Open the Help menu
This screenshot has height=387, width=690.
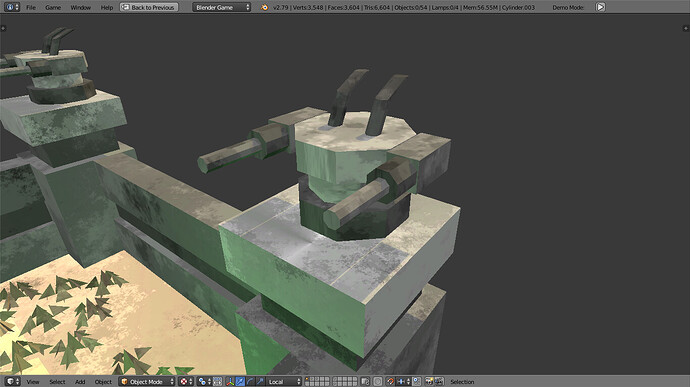click(x=106, y=7)
